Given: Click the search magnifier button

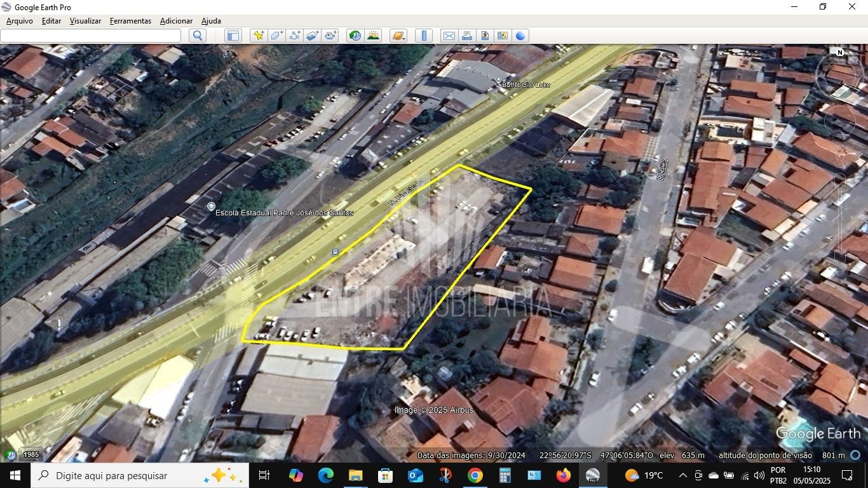Looking at the screenshot, I should tap(198, 36).
